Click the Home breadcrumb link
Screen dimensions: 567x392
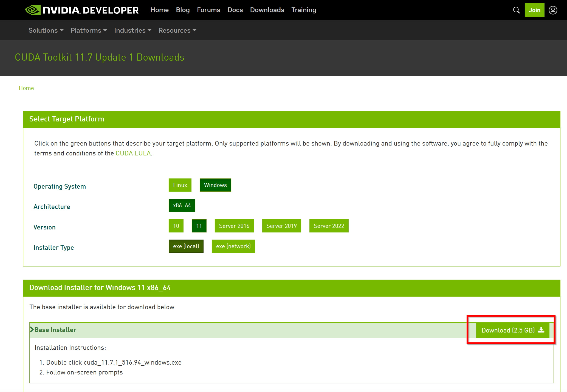(x=26, y=88)
